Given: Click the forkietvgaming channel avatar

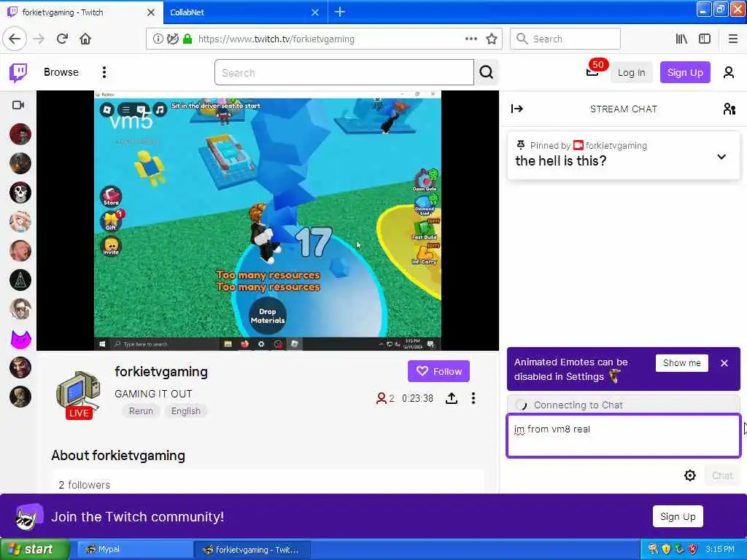Looking at the screenshot, I should tap(77, 393).
